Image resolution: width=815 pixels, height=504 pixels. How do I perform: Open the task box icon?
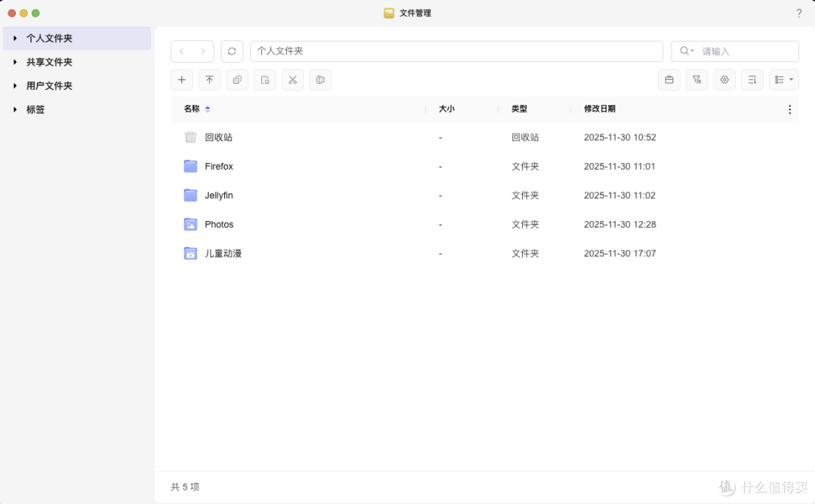[x=669, y=80]
